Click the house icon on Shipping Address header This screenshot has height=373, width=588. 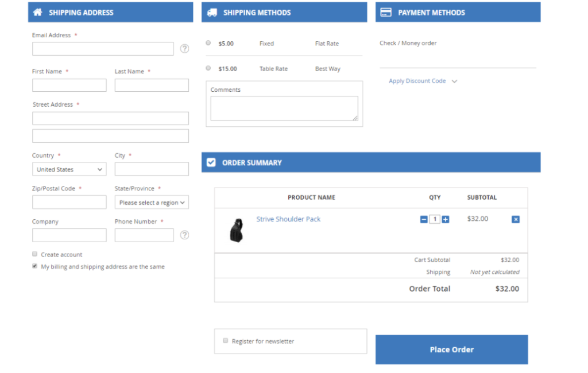tap(37, 12)
